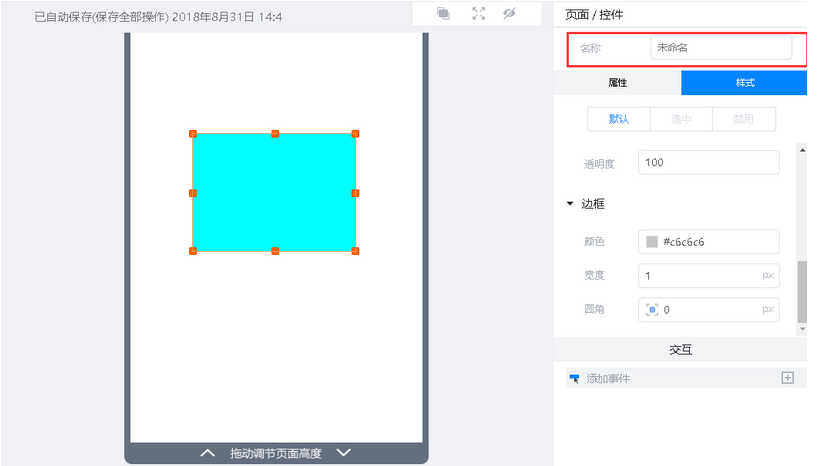Click the scrollbar up arrow in the style panel
838x466 pixels.
point(802,150)
